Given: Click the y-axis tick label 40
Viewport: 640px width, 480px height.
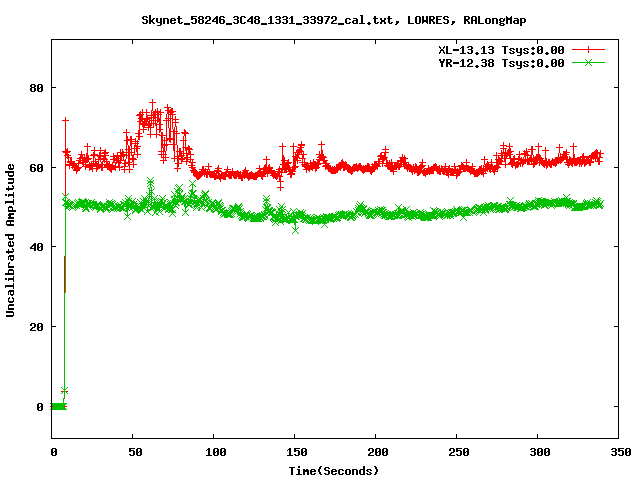Looking at the screenshot, I should point(36,247).
